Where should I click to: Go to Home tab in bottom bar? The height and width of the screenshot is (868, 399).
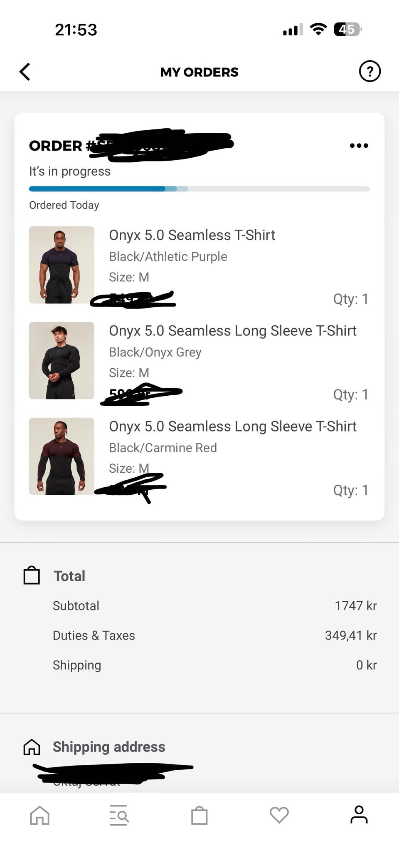(40, 815)
